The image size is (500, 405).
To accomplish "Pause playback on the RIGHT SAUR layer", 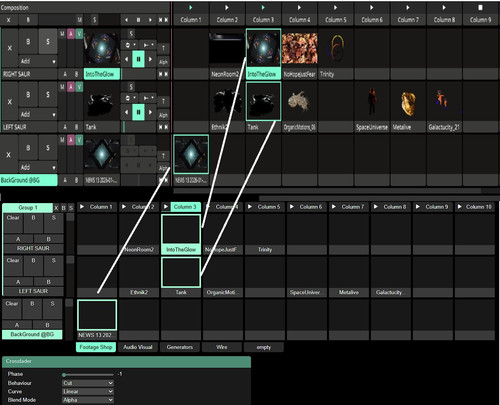I will [x=138, y=59].
